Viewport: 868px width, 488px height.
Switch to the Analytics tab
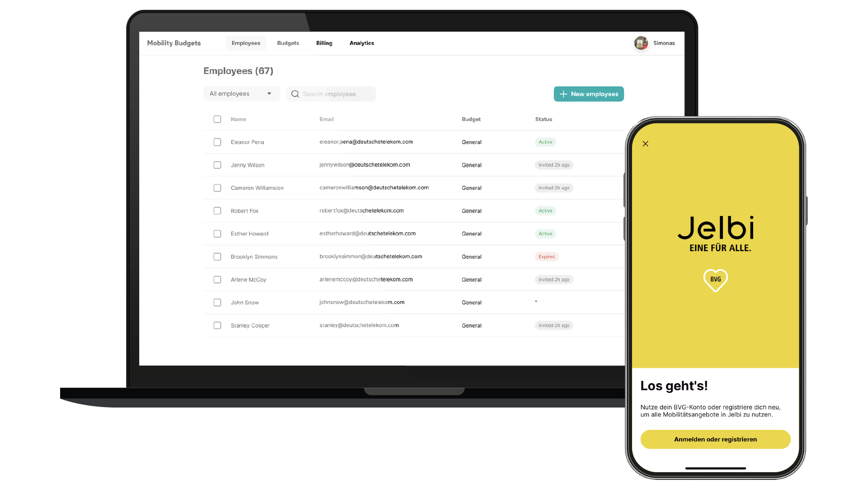click(x=361, y=43)
